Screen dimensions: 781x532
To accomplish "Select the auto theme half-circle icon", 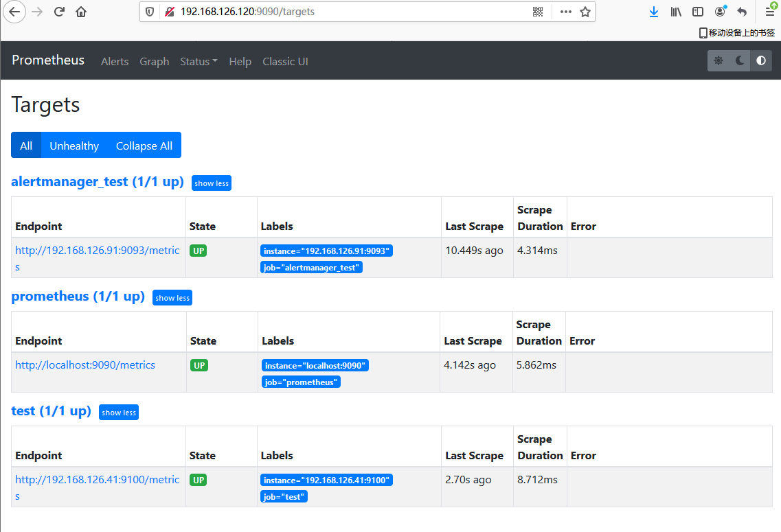I will [x=761, y=60].
